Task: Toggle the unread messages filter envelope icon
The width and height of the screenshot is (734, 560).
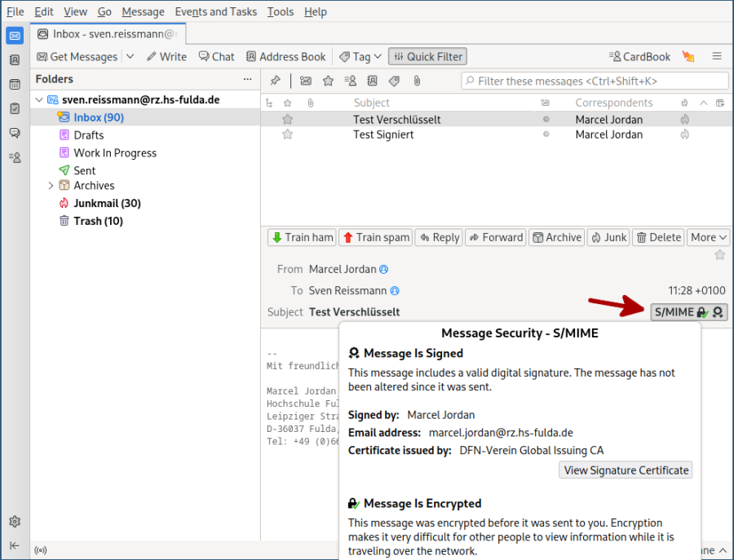Action: (x=307, y=80)
